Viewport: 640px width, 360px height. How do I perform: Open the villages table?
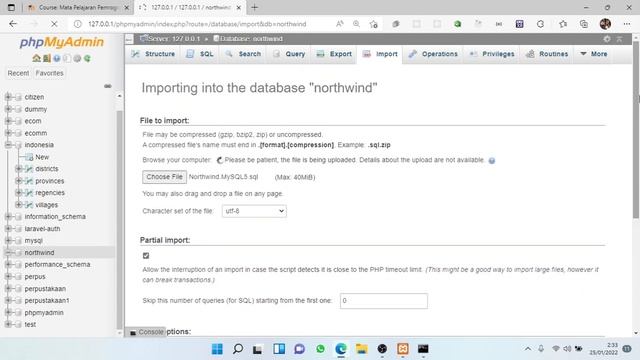pos(47,205)
